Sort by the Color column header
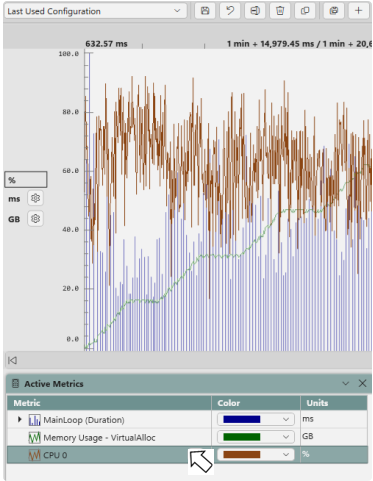Viewport: 373px width, 481px height. pos(256,403)
